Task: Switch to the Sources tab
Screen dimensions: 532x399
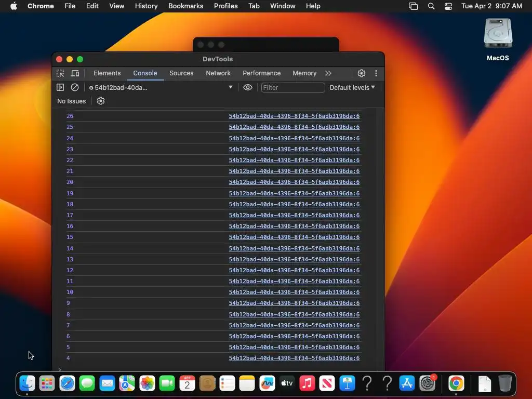Action: pyautogui.click(x=181, y=73)
